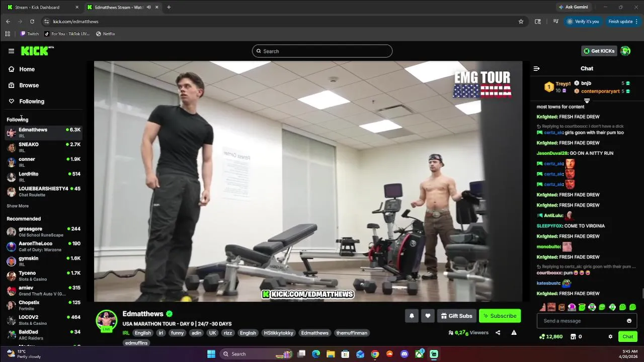
Task: Click the share stream icon
Action: click(x=498, y=333)
